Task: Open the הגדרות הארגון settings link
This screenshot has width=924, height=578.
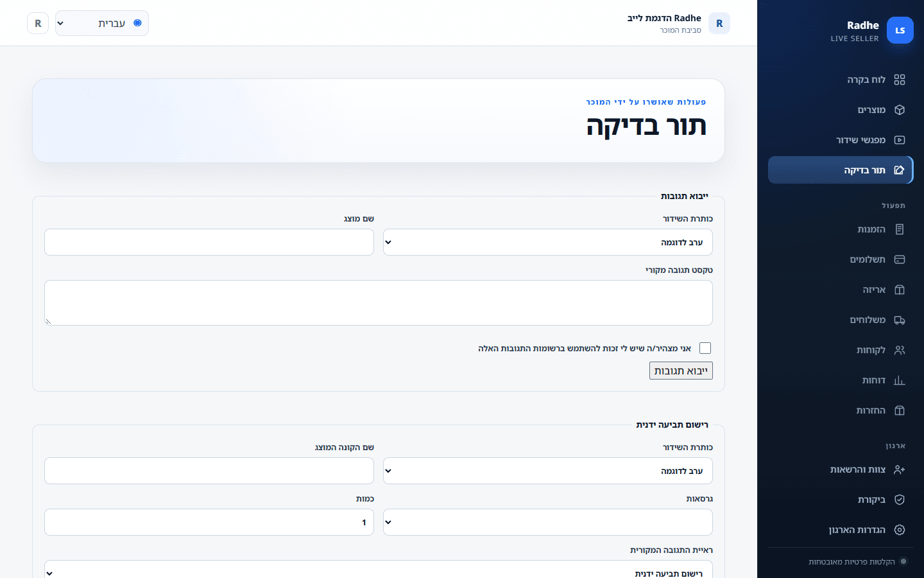Action: [x=841, y=530]
